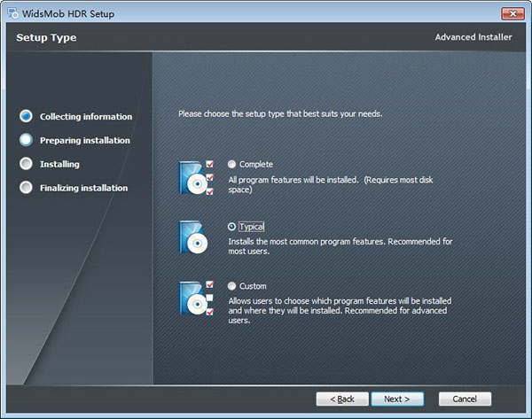Click the 'Finalizing installation' step text
This screenshot has height=419, width=532.
(x=84, y=188)
